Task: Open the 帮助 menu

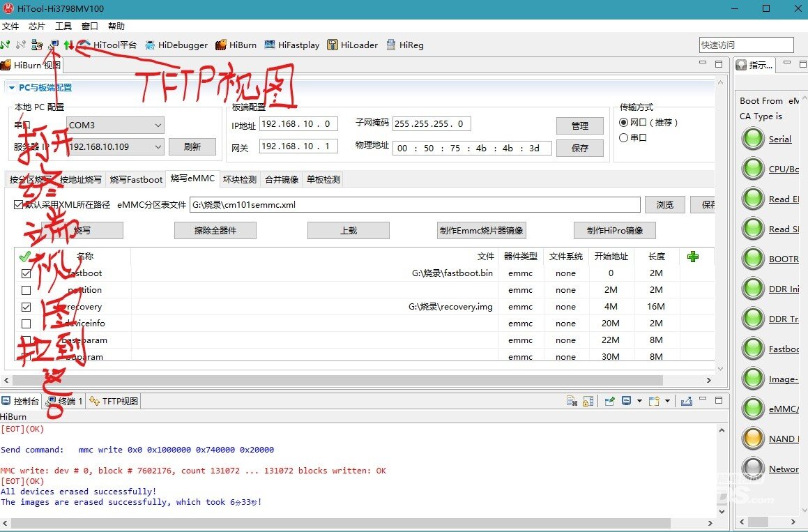Action: (116, 26)
